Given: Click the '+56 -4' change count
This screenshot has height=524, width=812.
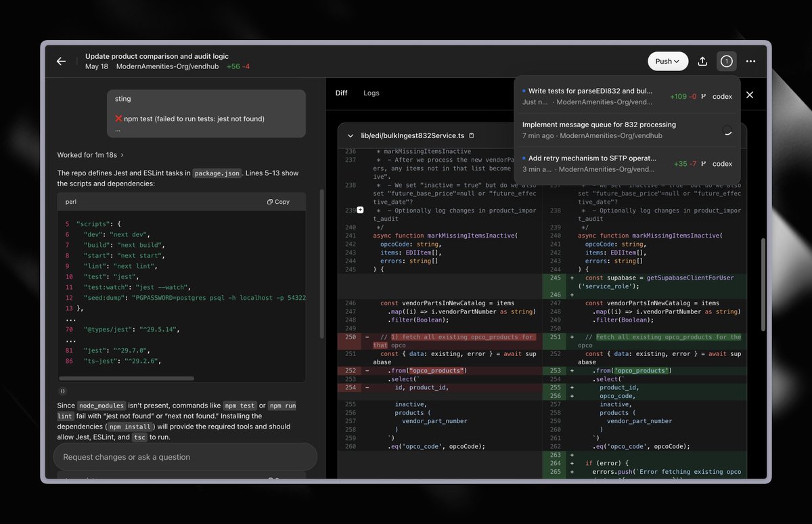Looking at the screenshot, I should pyautogui.click(x=238, y=66).
